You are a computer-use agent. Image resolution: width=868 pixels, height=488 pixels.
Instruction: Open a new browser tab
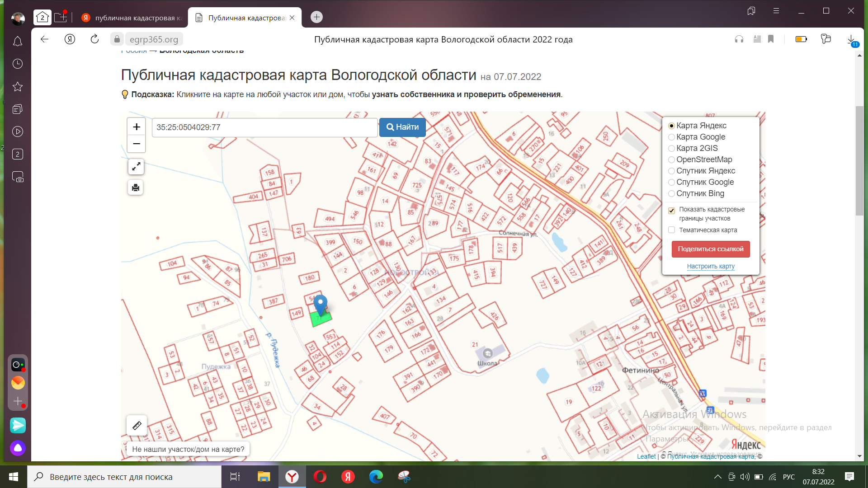(316, 17)
